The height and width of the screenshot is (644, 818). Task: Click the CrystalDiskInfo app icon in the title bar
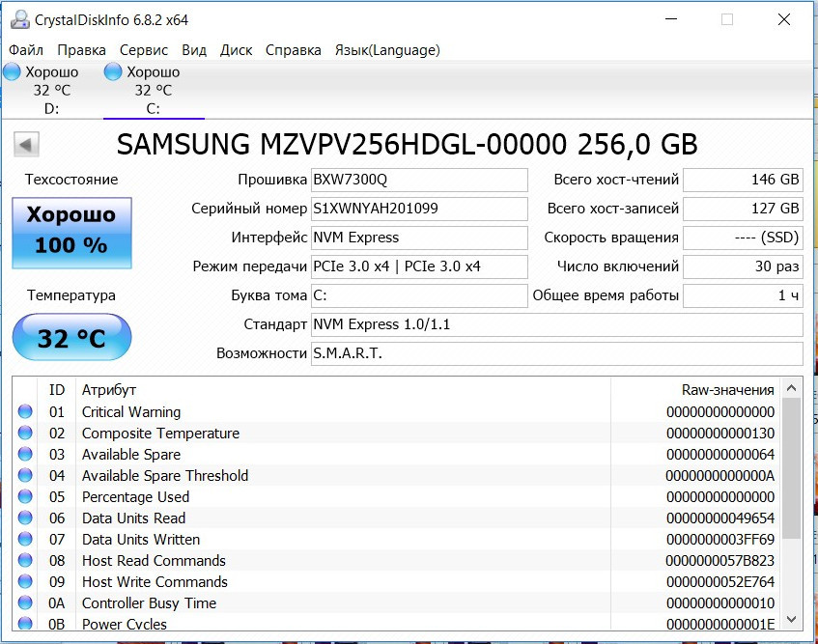click(x=20, y=19)
